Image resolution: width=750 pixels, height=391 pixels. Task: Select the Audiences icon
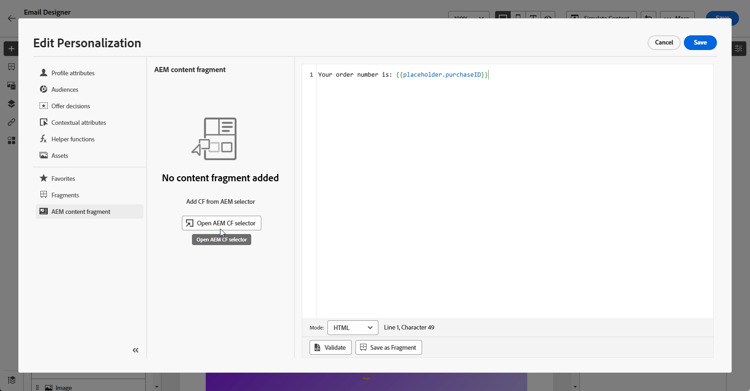pos(44,89)
